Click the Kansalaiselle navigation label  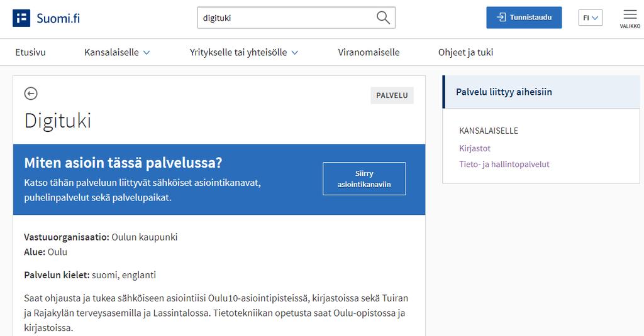click(111, 53)
